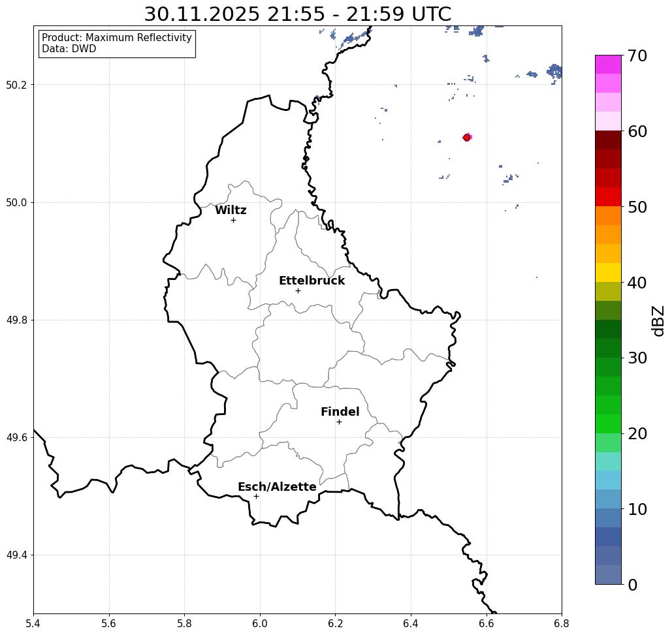Click the cross marker below Wiltz
Viewport: 672px width, 635px height.
234,221
